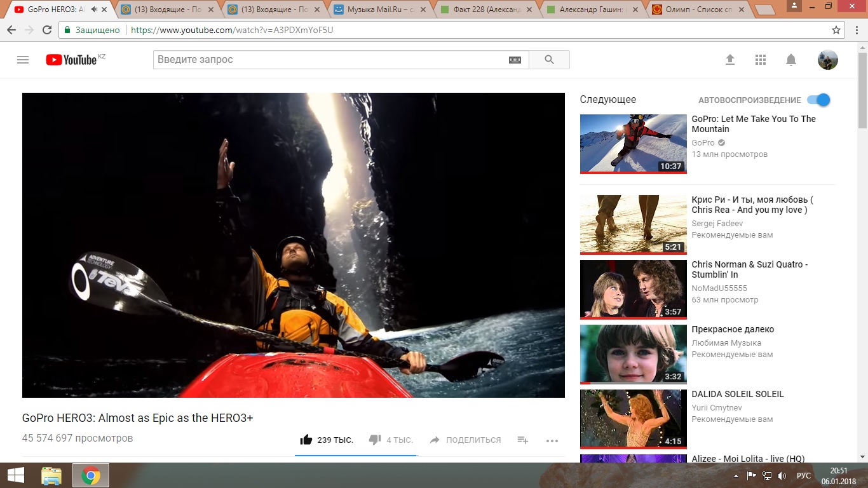The image size is (868, 488).
Task: Open title GoPro: Let Me Take You To The Mountain
Action: (754, 124)
